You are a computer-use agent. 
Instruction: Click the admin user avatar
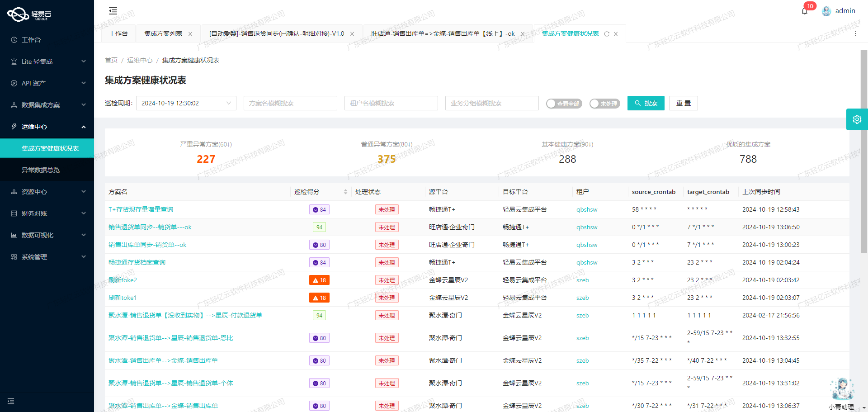point(826,11)
